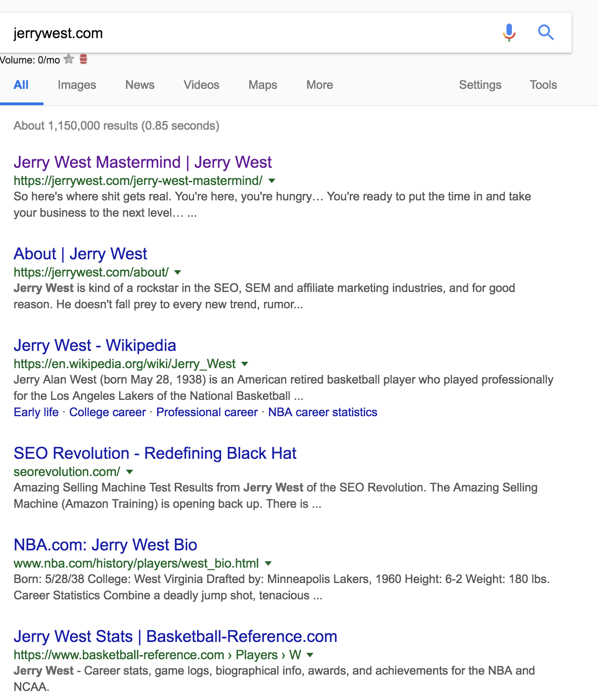Open the Settings menu

tap(480, 85)
